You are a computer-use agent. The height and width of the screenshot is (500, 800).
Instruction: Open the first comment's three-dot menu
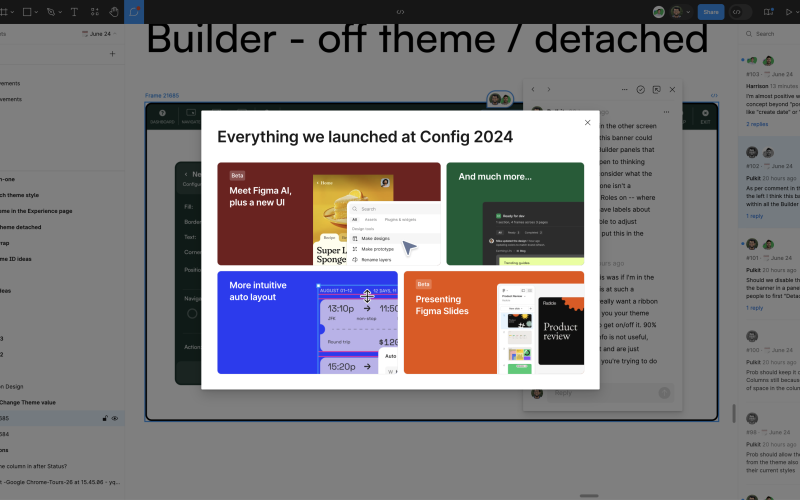coord(666,112)
